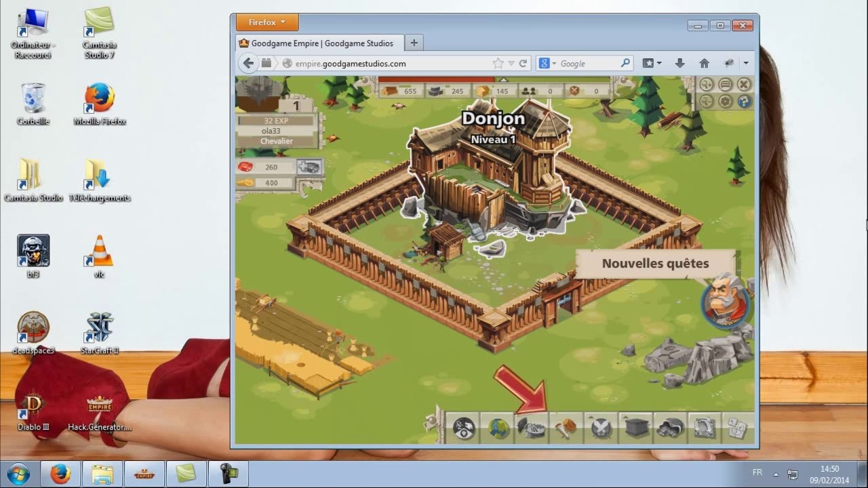
Task: Click the Camtasia recorder taskbar icon
Action: tap(229, 474)
